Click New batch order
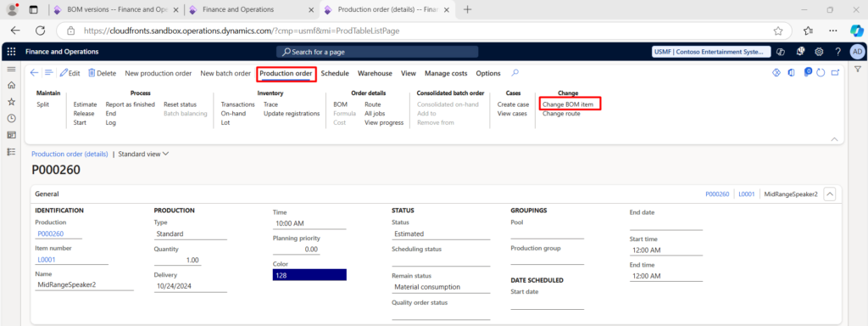Viewport: 868px width, 326px height. click(225, 73)
